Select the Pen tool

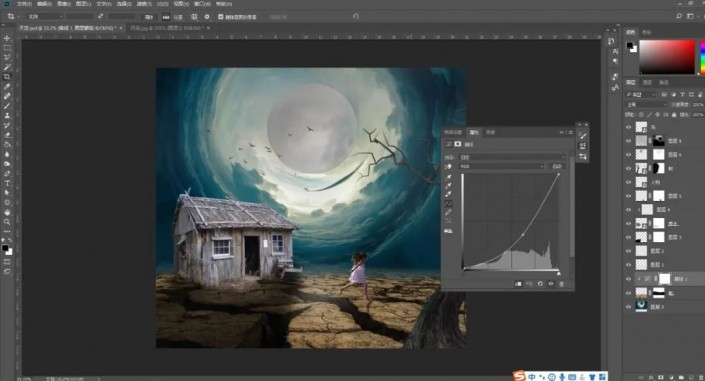(x=7, y=174)
